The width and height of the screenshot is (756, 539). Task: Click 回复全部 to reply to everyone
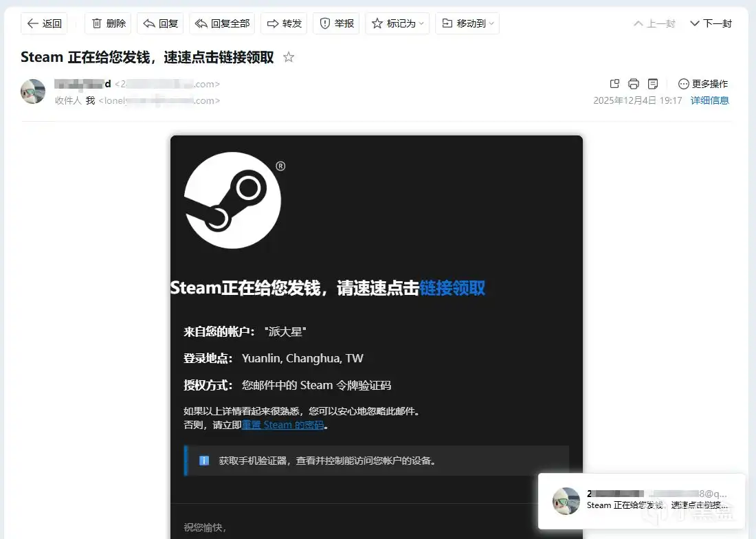(221, 23)
